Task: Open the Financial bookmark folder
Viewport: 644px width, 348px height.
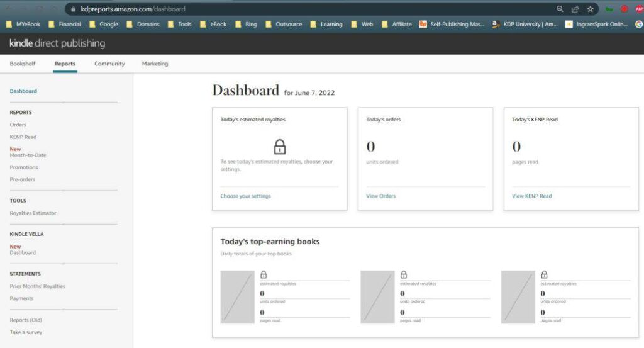Action: pos(65,25)
